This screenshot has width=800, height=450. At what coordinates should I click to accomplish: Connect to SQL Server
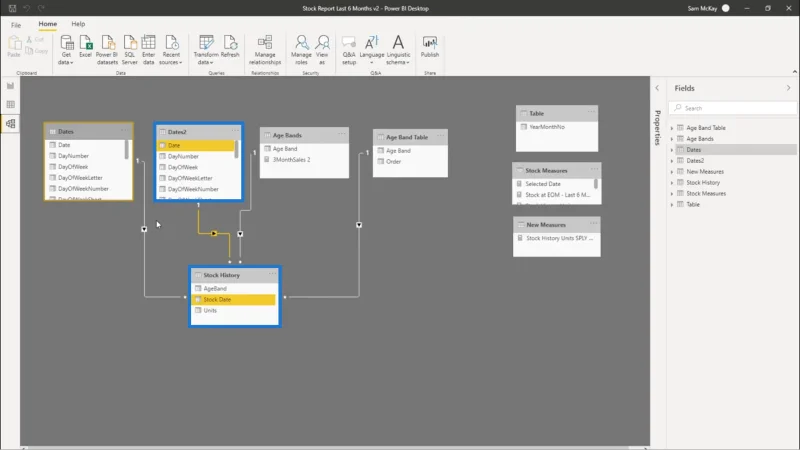click(x=130, y=49)
